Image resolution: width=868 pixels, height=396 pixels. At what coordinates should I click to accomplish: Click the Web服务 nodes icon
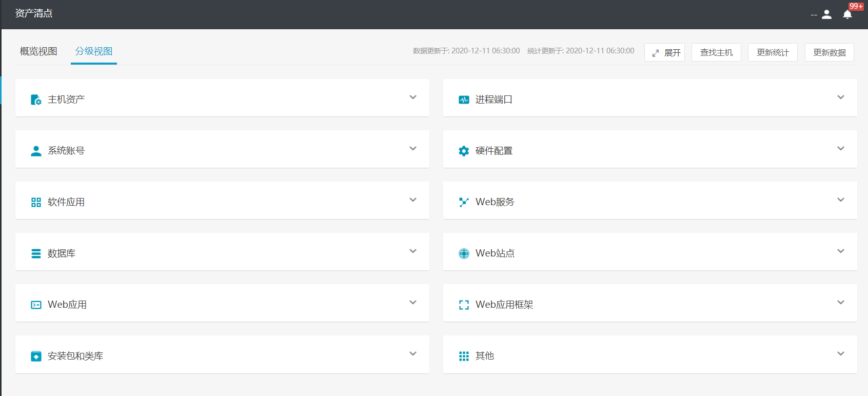(464, 202)
